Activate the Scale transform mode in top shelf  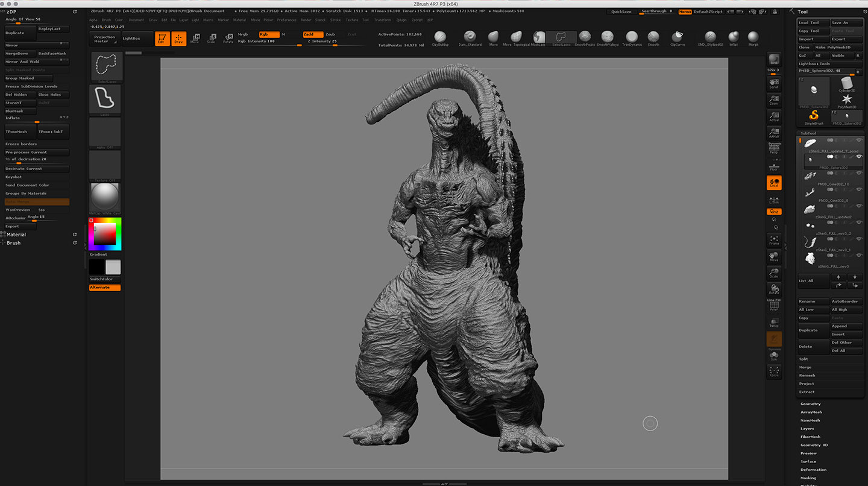pyautogui.click(x=211, y=39)
